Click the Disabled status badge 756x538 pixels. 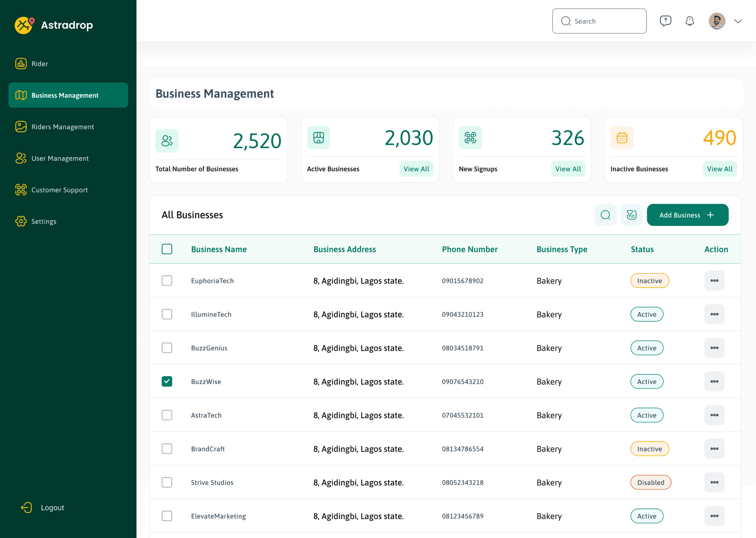coord(651,482)
